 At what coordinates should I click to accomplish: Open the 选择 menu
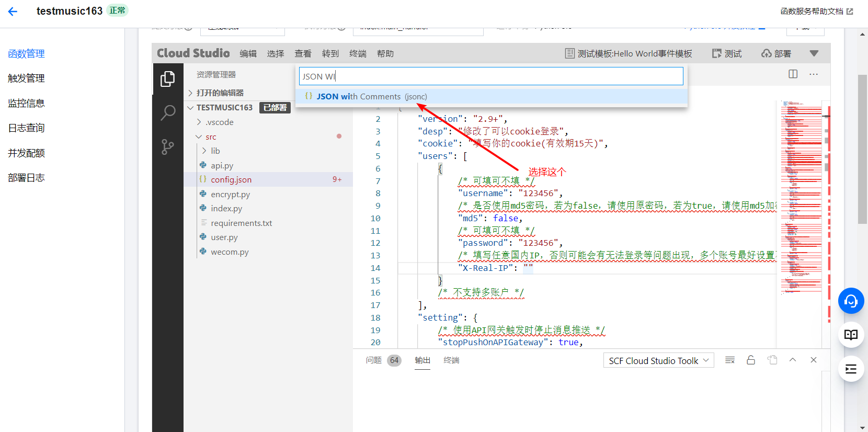pyautogui.click(x=276, y=53)
